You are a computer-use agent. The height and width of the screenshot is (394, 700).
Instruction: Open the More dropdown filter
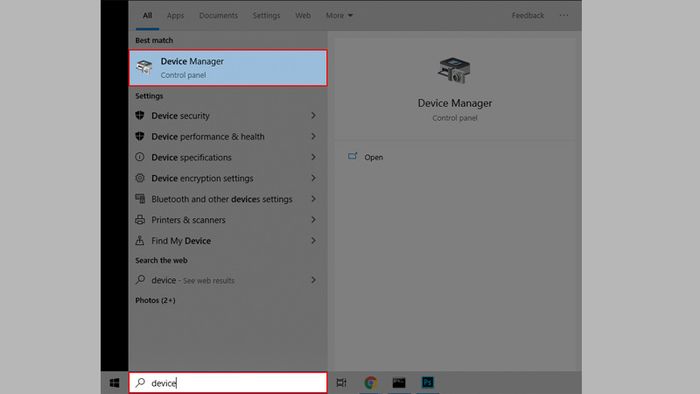coord(339,16)
